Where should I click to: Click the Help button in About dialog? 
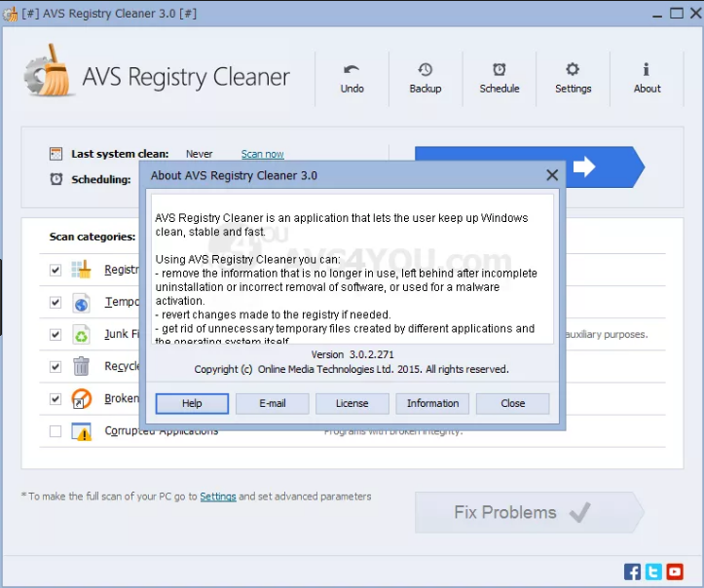pos(192,404)
